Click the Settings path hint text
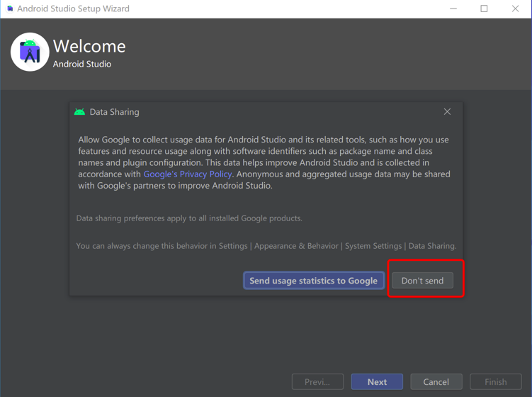 pos(266,246)
